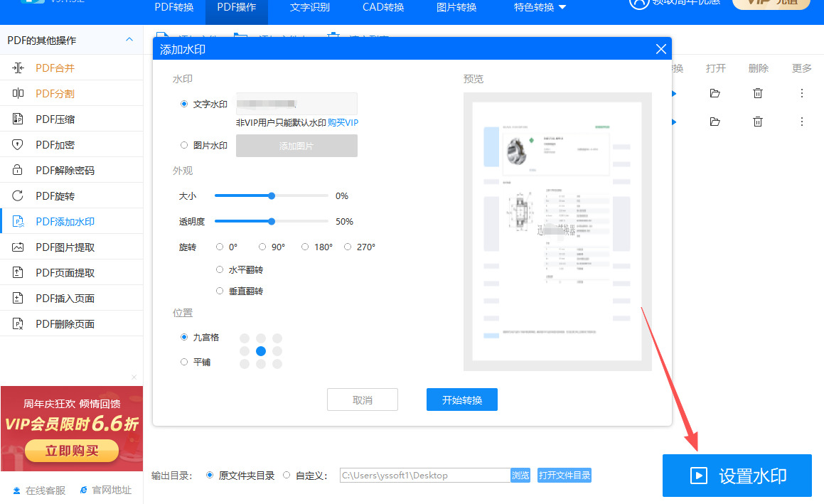Viewport: 824px width, 504px height.
Task: Click 官网地址 browser icon
Action: point(84,490)
